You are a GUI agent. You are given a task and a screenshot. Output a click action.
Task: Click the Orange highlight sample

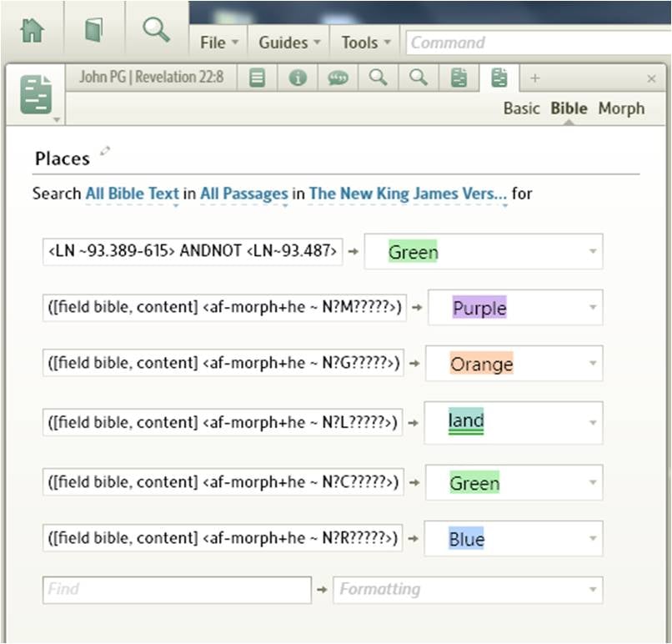(481, 364)
